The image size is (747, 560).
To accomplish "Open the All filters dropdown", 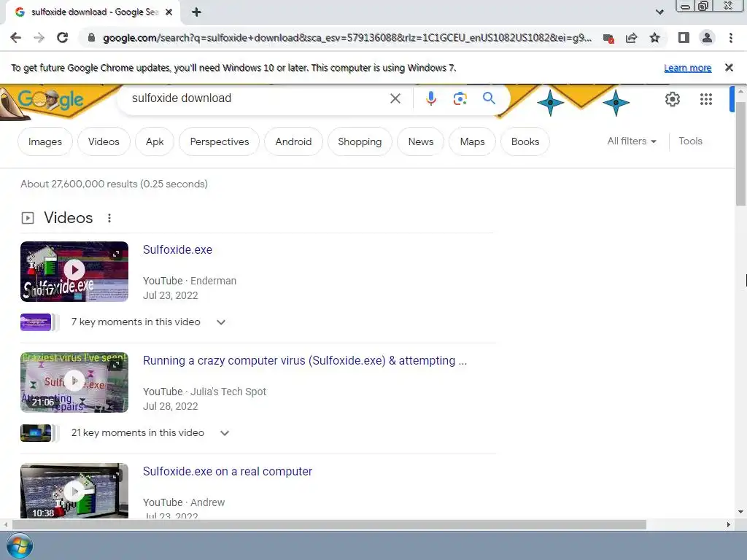I will (632, 141).
